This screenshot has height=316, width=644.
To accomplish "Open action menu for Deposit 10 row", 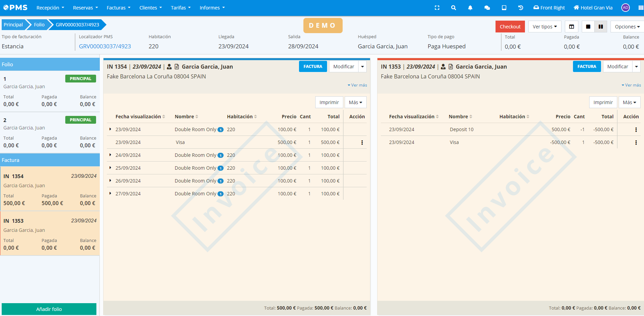I will (x=636, y=130).
